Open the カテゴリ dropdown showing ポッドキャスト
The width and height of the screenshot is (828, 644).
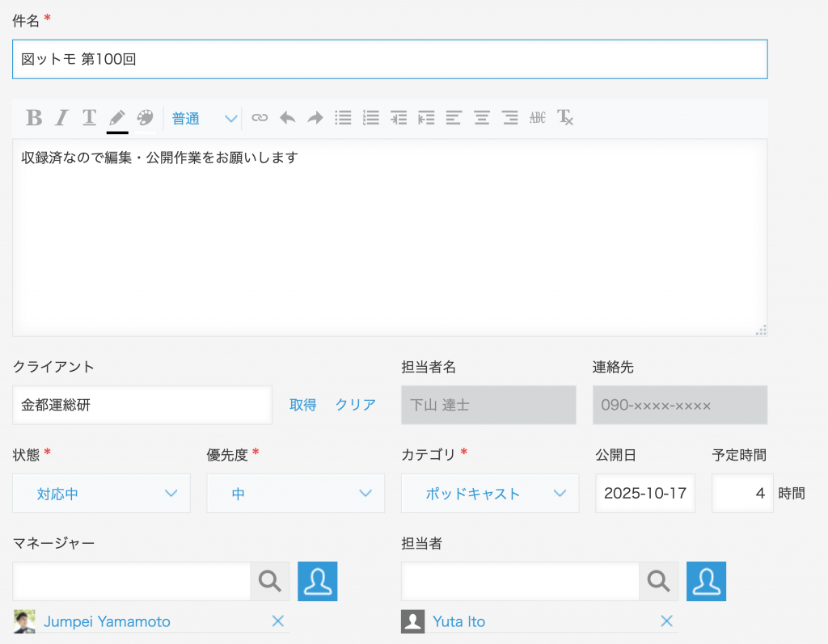point(489,494)
